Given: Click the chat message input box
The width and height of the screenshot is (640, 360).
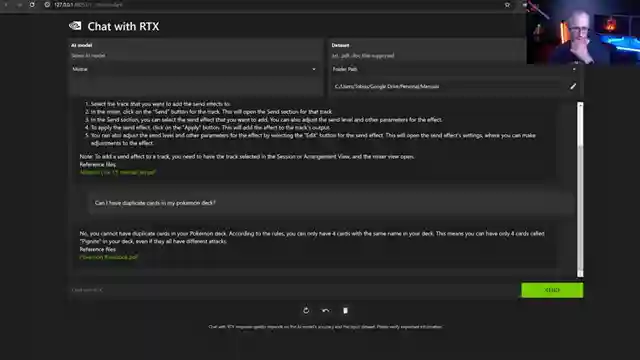Looking at the screenshot, I should tap(294, 290).
